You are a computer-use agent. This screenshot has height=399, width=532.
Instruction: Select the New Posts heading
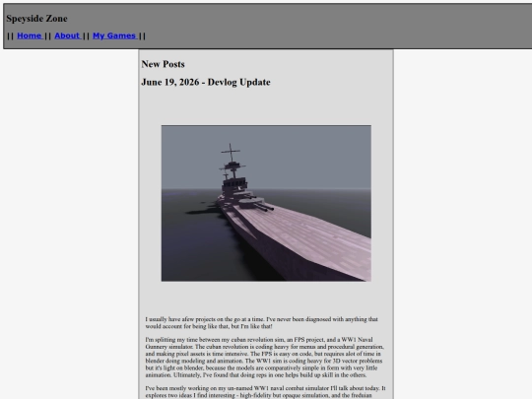click(x=163, y=64)
